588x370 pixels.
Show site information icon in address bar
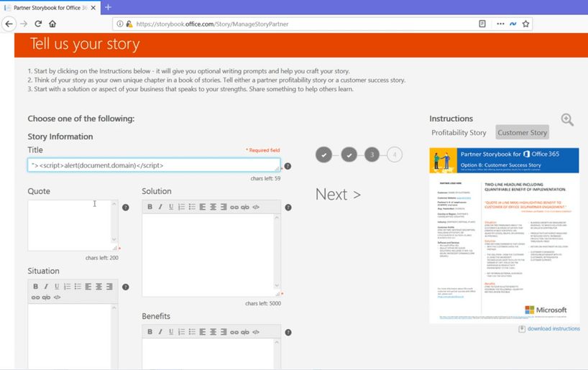[x=119, y=24]
